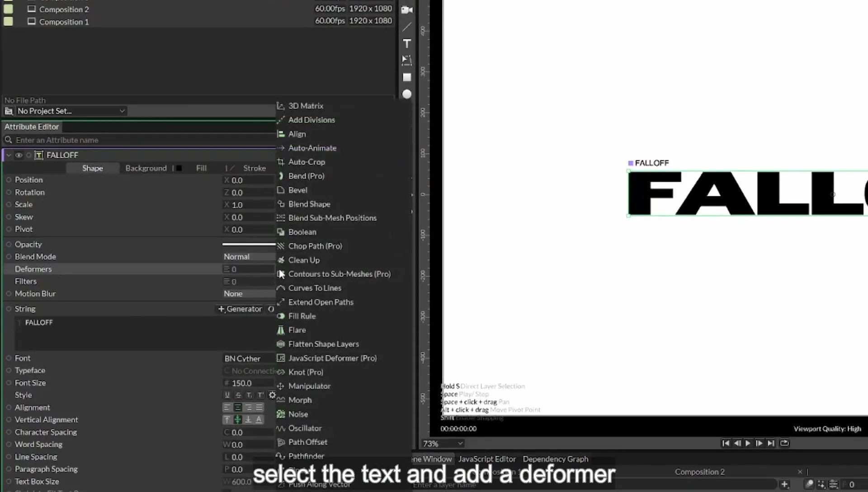Open the Font BN Cyther dropdown
868x492 pixels.
(249, 358)
